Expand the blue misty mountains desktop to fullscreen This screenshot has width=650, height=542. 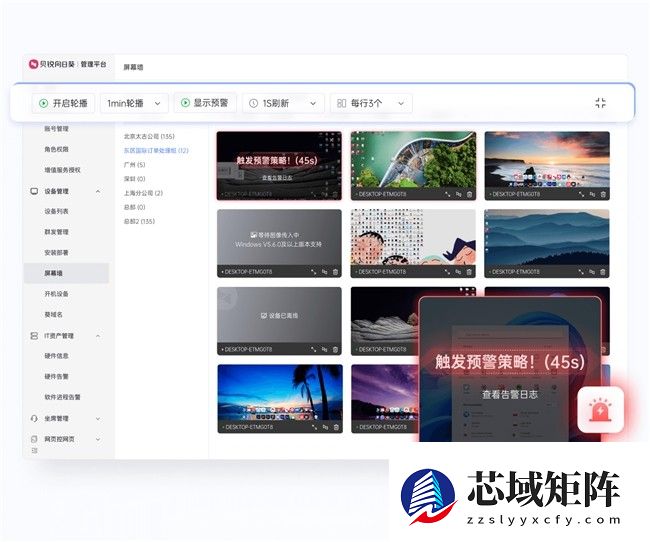coord(581,272)
